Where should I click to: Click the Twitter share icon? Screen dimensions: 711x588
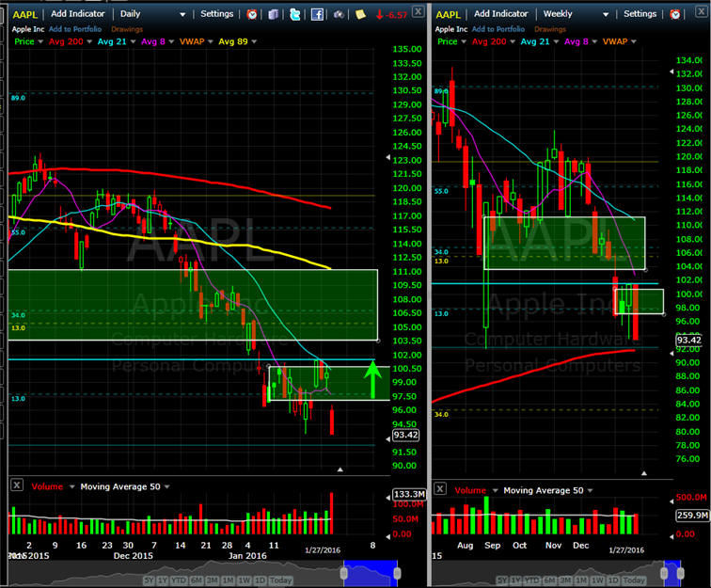pyautogui.click(x=295, y=14)
